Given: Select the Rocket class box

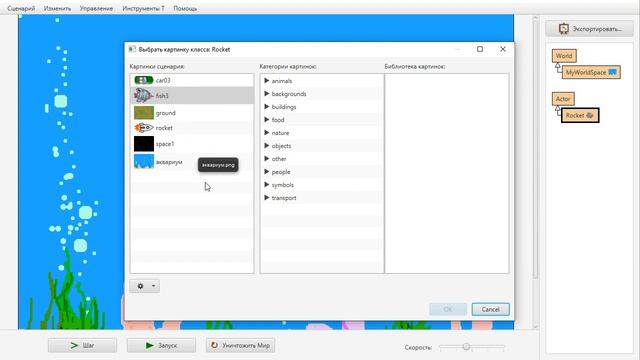Looking at the screenshot, I should [580, 116].
